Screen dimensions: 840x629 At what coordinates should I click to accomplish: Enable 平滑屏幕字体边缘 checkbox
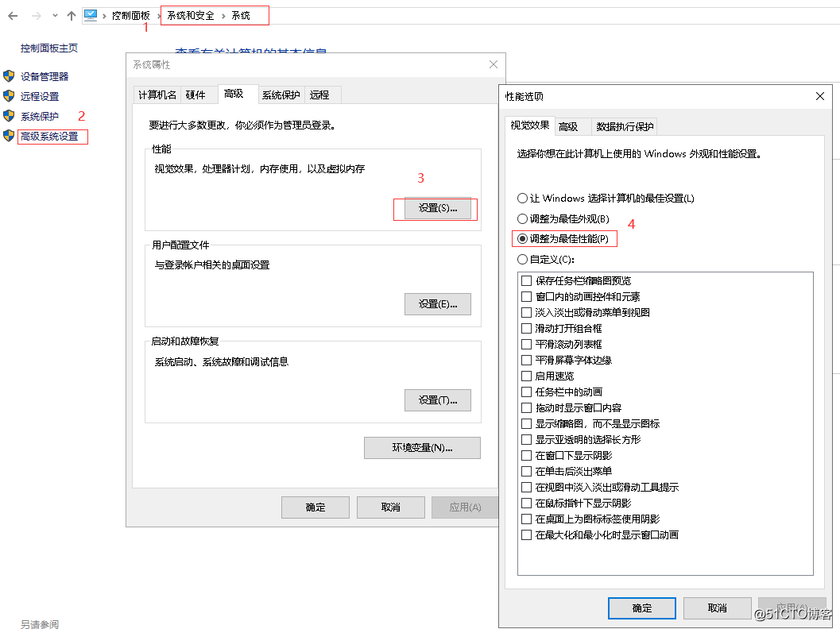[527, 361]
